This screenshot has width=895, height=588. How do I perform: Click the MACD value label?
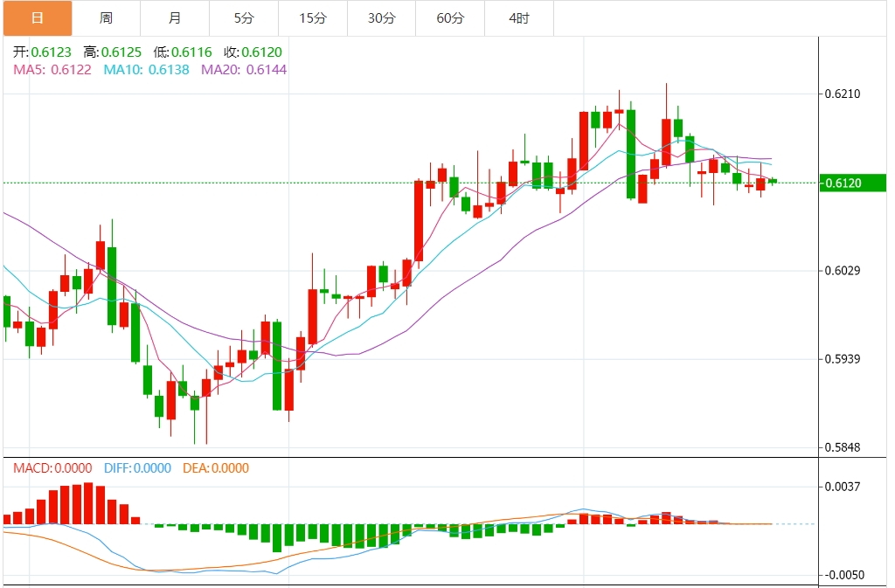(x=52, y=468)
